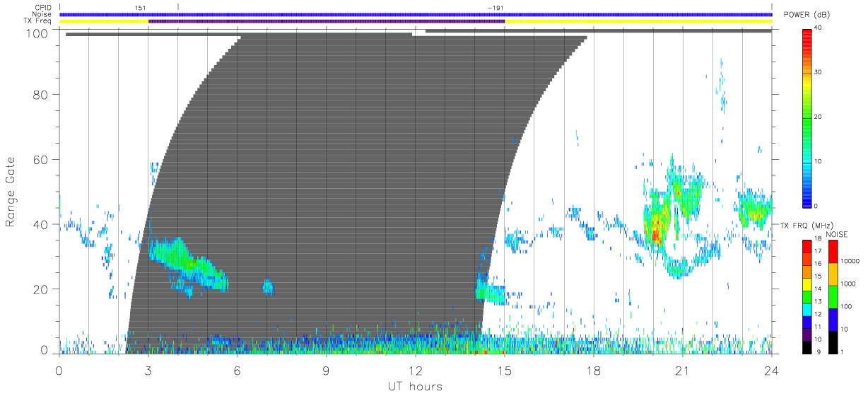Click the blue Noise strip along the top

tap(416, 14)
